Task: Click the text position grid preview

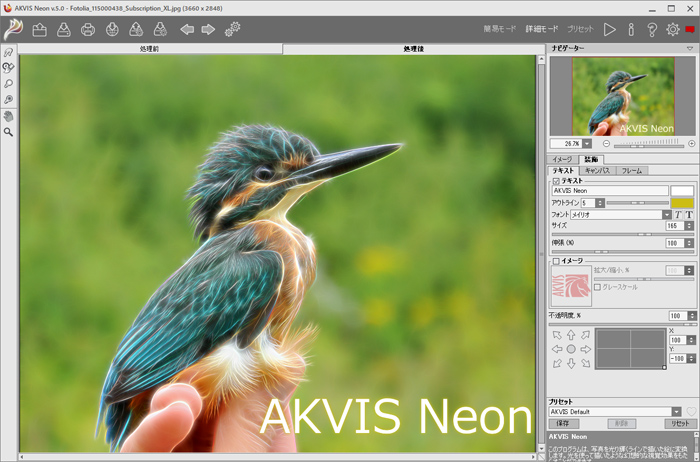Action: tap(630, 349)
